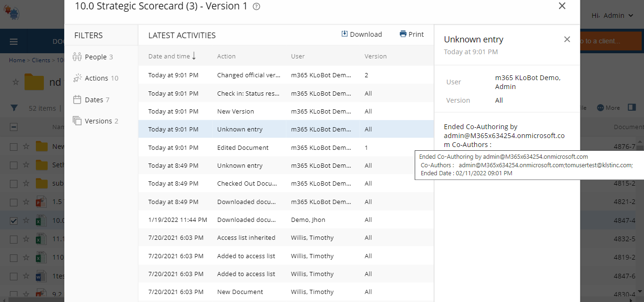
Task: Star the 1tes Word document
Action: (x=26, y=277)
